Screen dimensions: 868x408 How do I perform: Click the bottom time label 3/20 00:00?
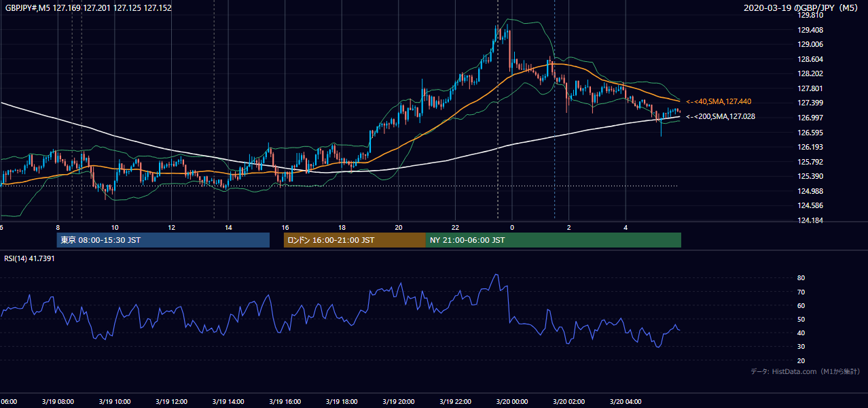(x=511, y=402)
